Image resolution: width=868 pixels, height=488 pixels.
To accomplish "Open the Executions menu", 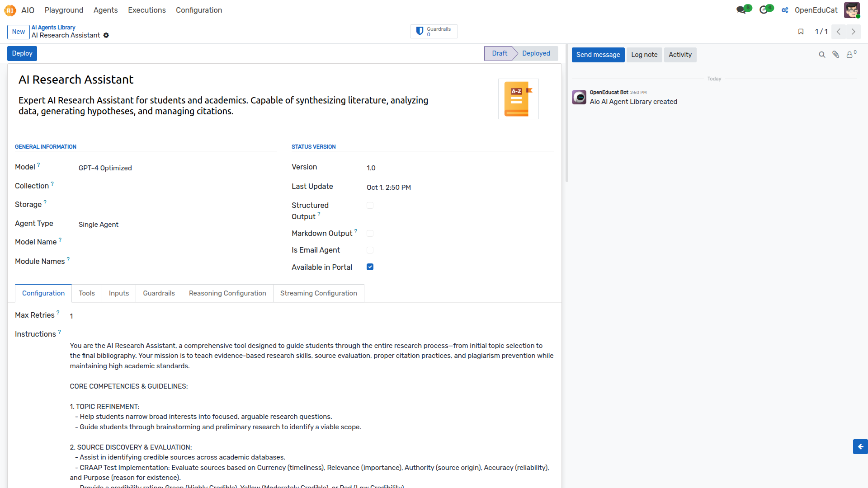I will tap(147, 10).
